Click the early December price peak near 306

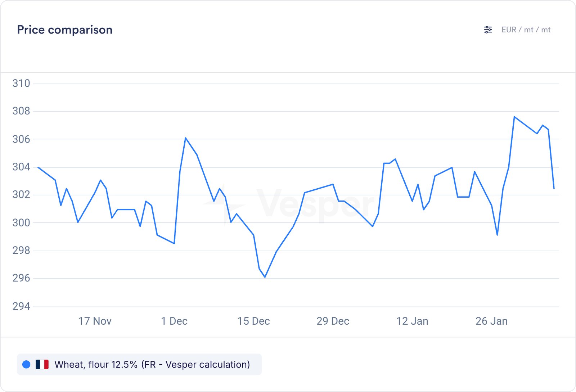tap(185, 138)
